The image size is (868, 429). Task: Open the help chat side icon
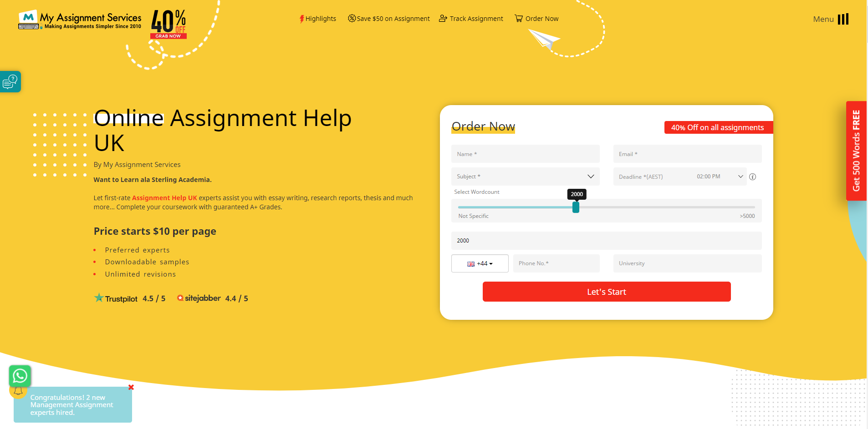click(x=10, y=82)
